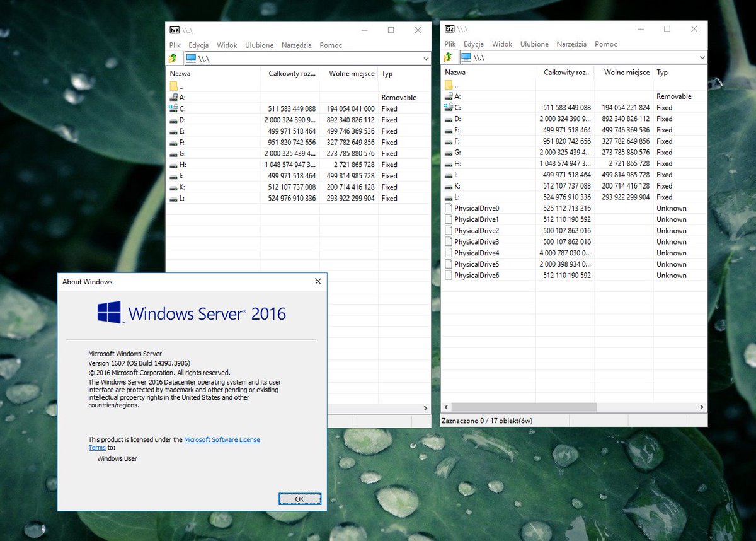Click right scroll arrow in right window
The image size is (756, 541).
pyautogui.click(x=702, y=408)
